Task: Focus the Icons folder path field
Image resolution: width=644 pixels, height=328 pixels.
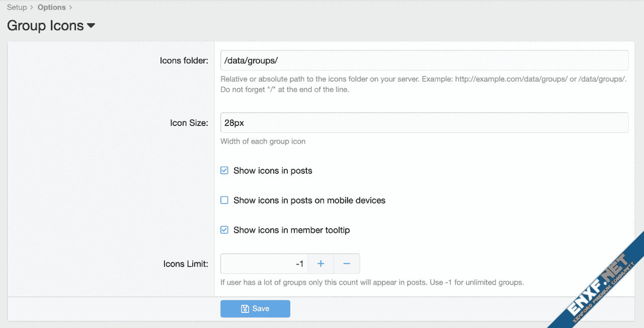Action: pos(424,60)
